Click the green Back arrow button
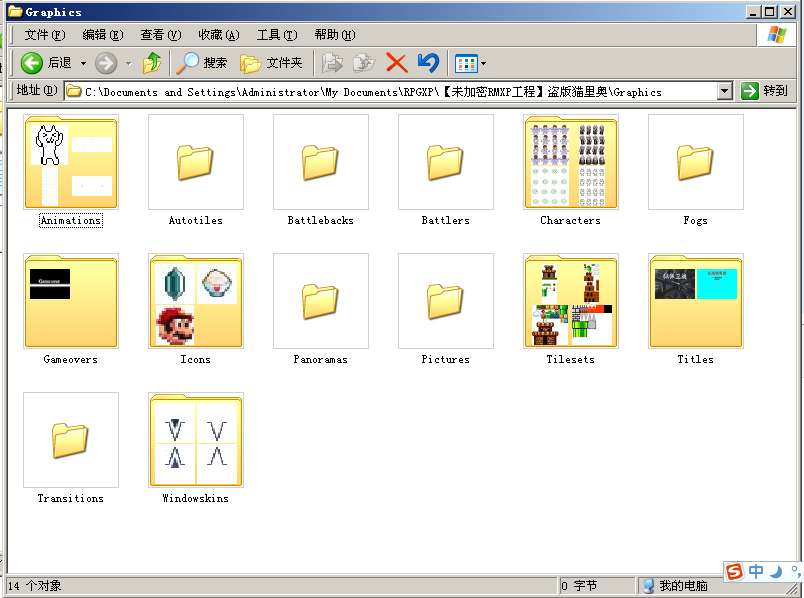 [31, 63]
